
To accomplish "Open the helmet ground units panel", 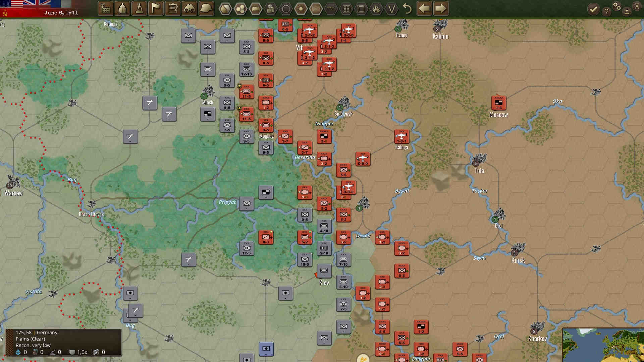I will [205, 8].
